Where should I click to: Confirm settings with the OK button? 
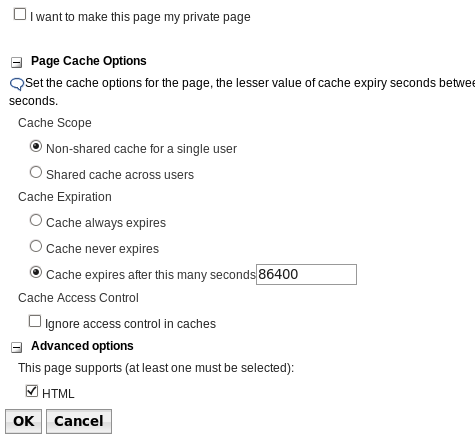[23, 421]
